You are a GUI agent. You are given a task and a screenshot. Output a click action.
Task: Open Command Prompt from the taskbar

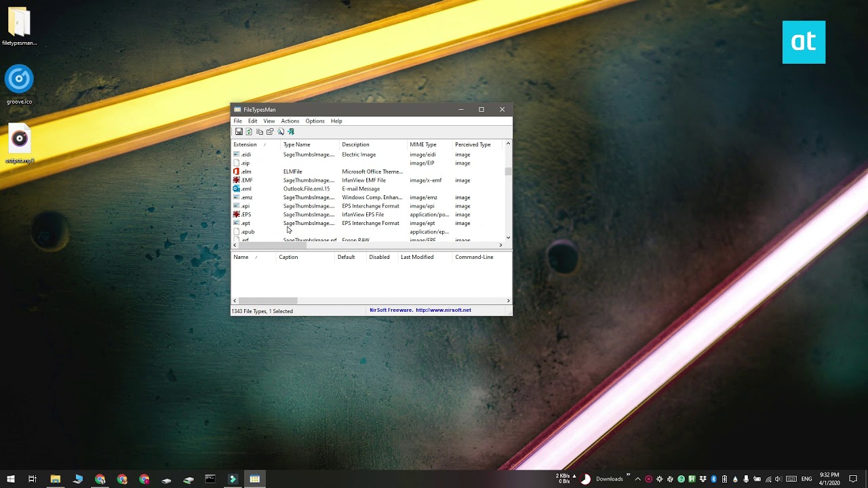pyautogui.click(x=210, y=479)
